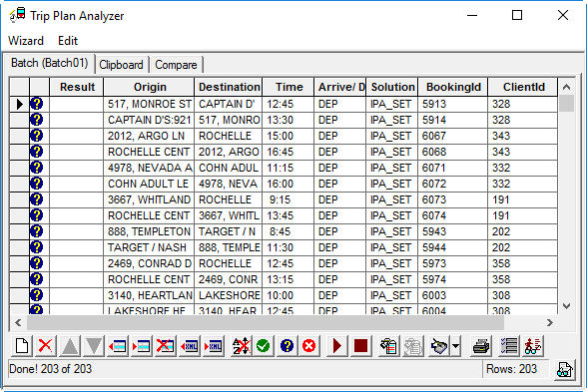
Task: Click the blue question mark toolbar icon
Action: tap(287, 346)
